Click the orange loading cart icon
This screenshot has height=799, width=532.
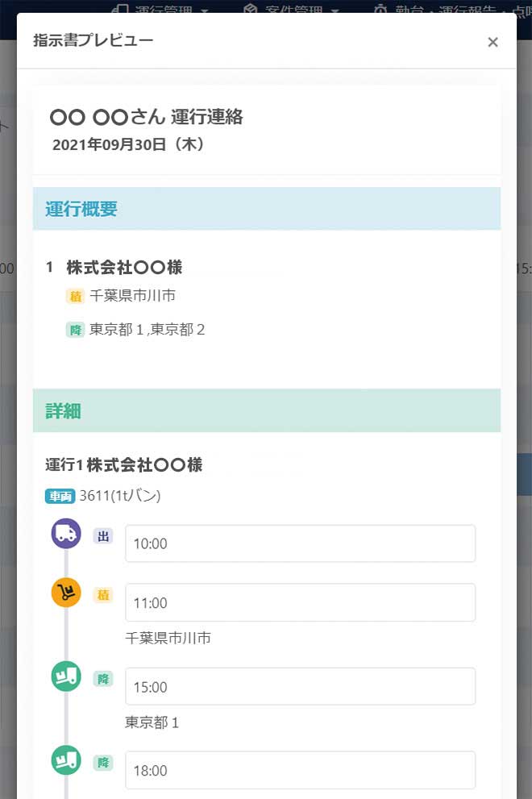coord(66,593)
